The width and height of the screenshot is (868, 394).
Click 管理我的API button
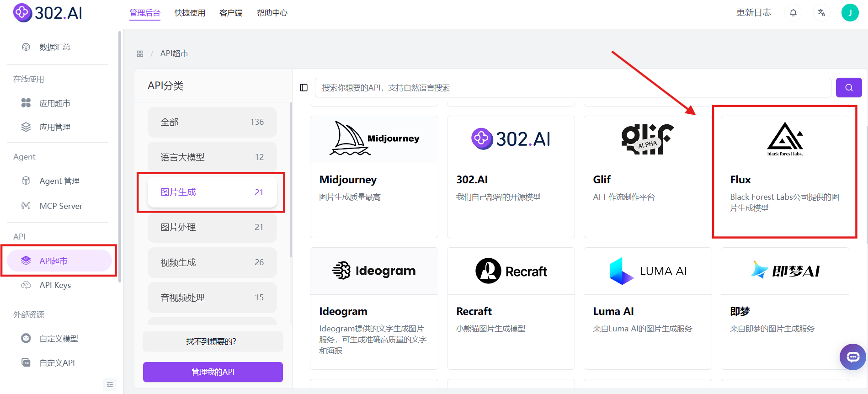tap(213, 372)
